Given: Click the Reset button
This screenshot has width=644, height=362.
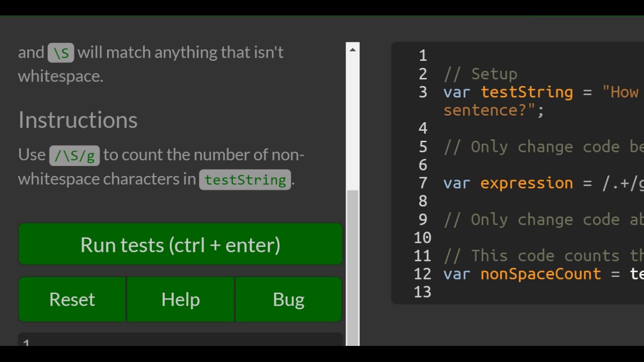Looking at the screenshot, I should pyautogui.click(x=72, y=299).
